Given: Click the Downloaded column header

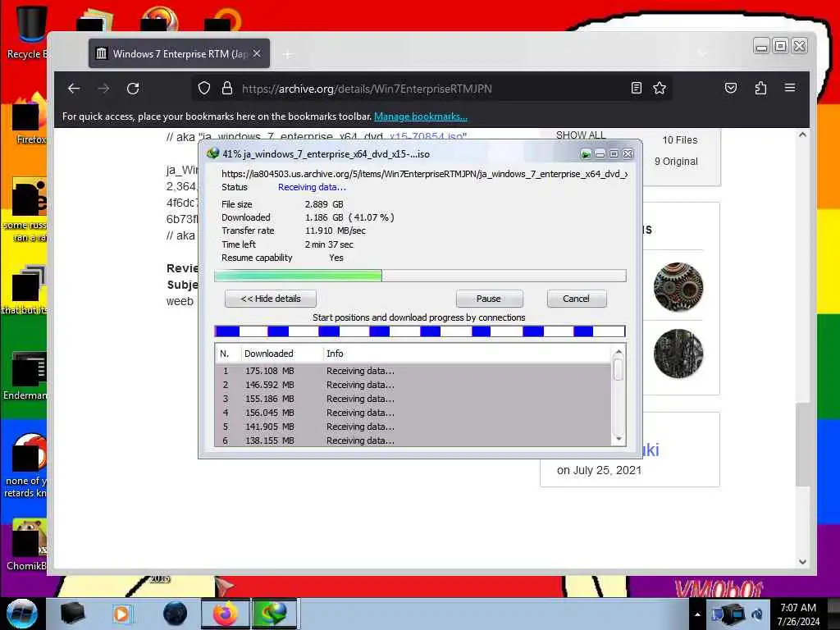Looking at the screenshot, I should coord(282,354).
